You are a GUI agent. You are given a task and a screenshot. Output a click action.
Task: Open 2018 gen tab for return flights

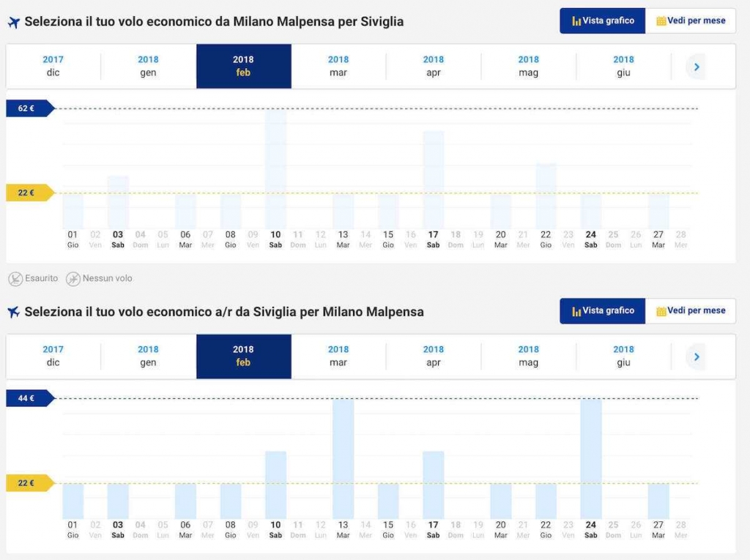tap(148, 356)
